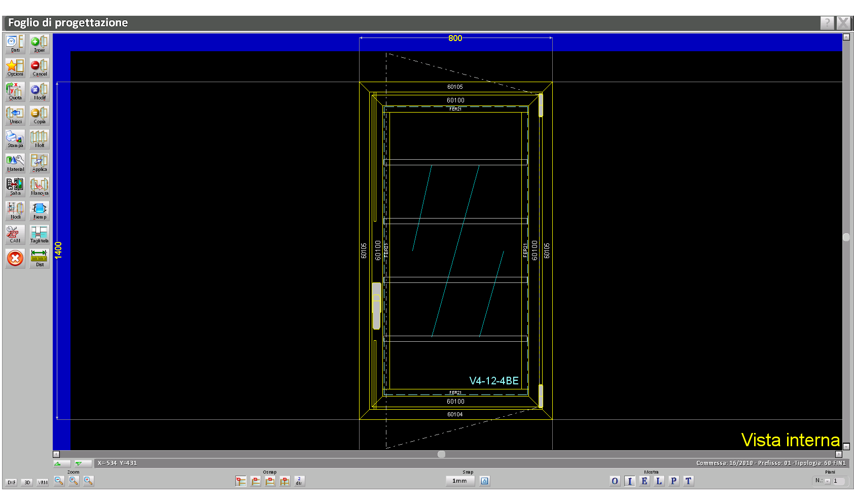Select the Cancel (delete) tool
Screen dimensions: 854x504
tap(39, 68)
